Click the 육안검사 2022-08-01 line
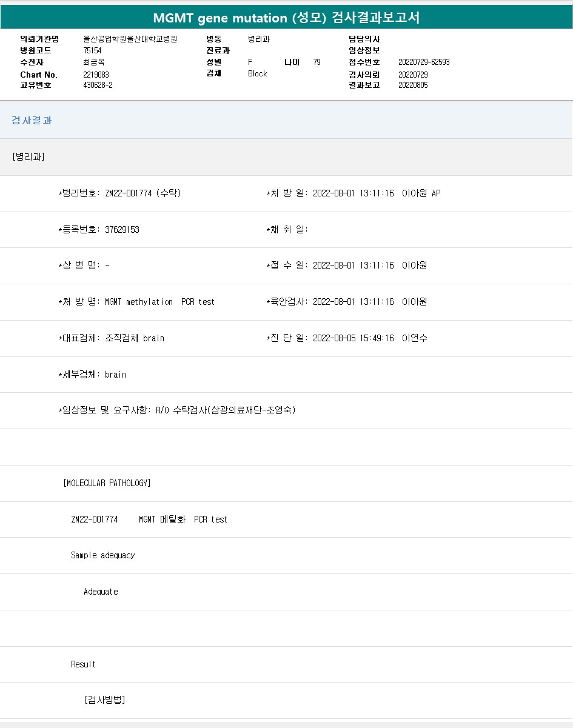This screenshot has width=573, height=728. click(347, 302)
